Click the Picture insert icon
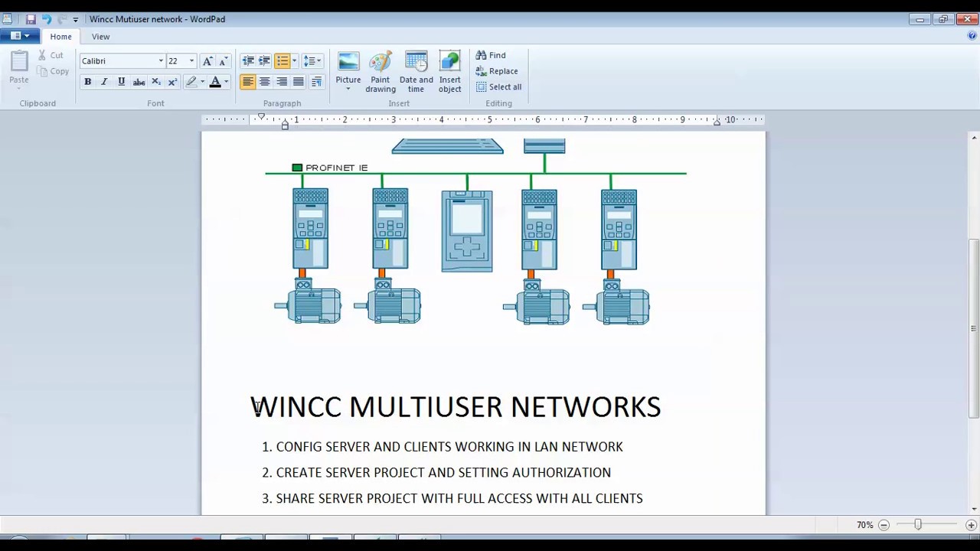980x551 pixels. (348, 61)
